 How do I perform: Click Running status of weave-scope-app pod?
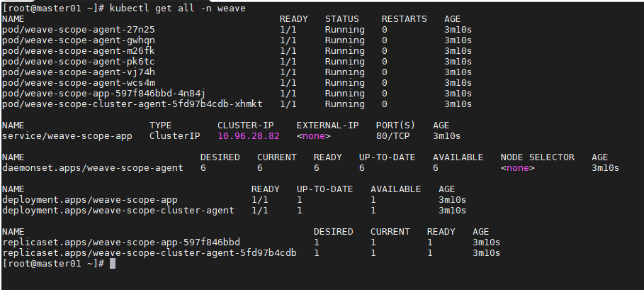coord(344,94)
